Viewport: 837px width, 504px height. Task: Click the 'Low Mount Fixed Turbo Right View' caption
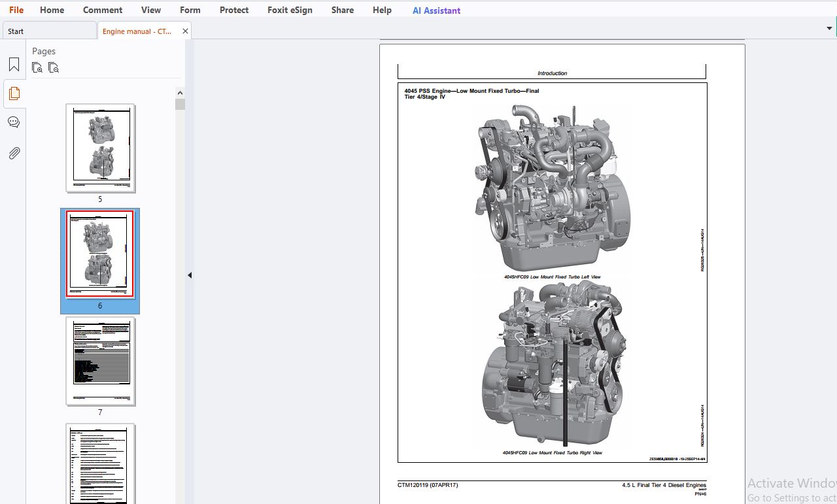pos(552,453)
